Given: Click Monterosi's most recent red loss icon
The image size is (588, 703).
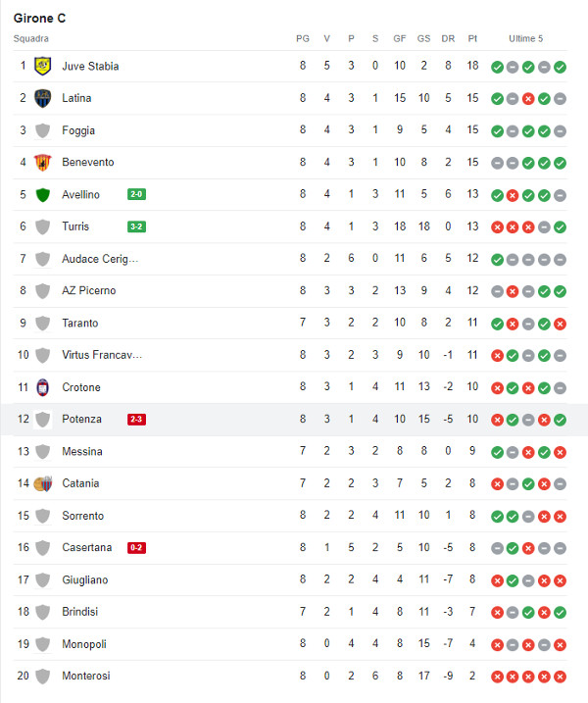Looking at the screenshot, I should [x=560, y=677].
